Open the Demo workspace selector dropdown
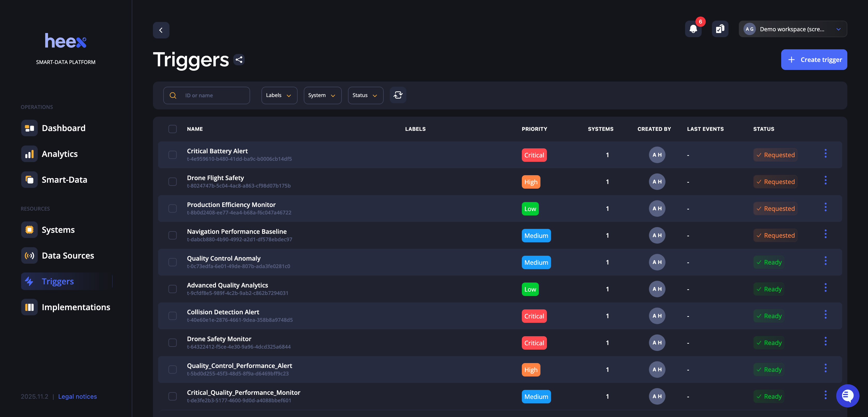The width and height of the screenshot is (868, 417). click(x=793, y=29)
